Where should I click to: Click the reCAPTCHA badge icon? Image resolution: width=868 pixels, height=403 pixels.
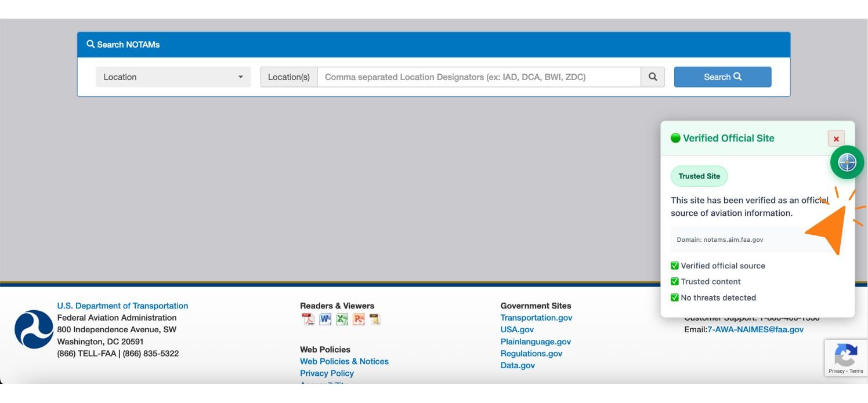pos(845,355)
